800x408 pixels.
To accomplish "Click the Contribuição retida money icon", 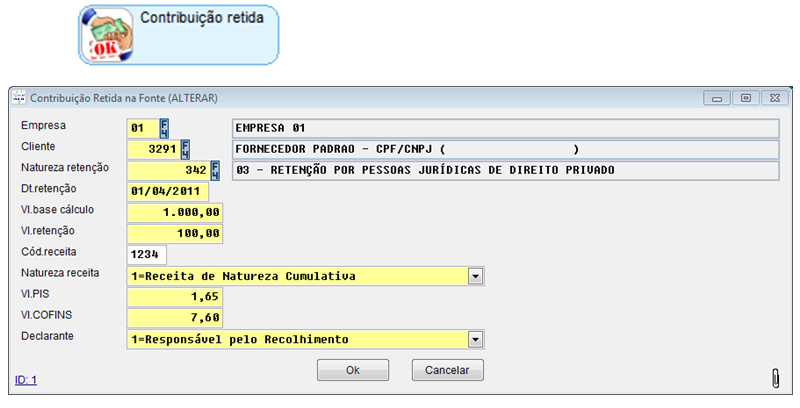I will (107, 35).
